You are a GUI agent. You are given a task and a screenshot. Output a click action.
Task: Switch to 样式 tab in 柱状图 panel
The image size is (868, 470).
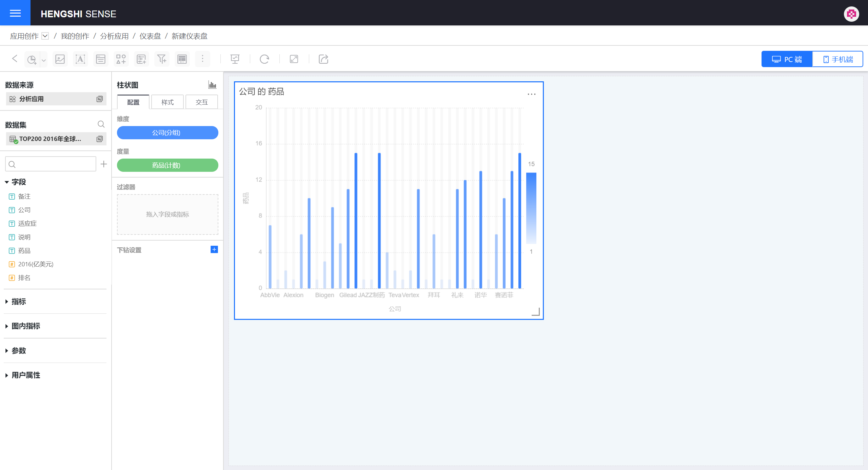tap(167, 102)
